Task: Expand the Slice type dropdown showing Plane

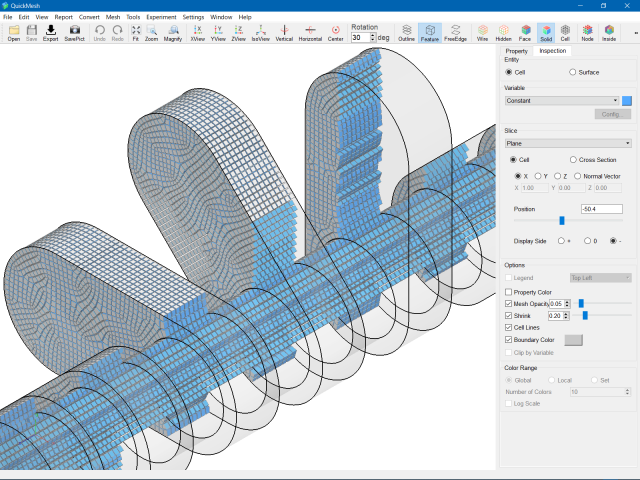Action: click(x=567, y=143)
